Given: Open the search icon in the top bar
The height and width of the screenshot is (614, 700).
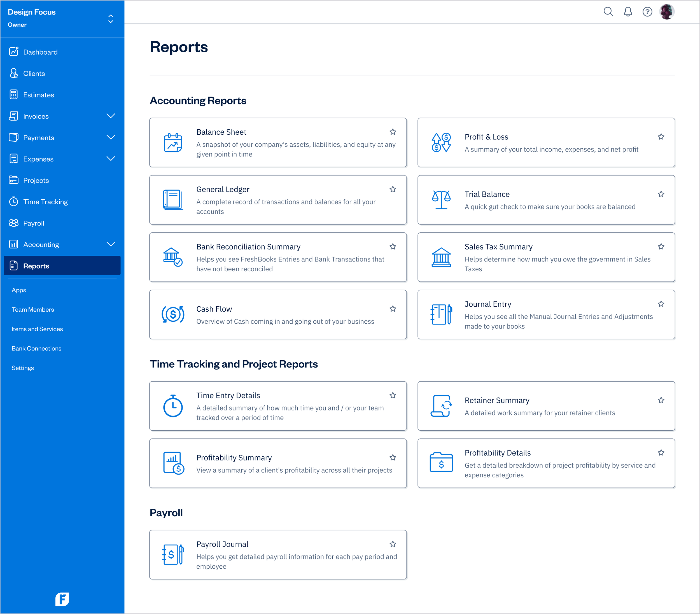Looking at the screenshot, I should tap(608, 11).
